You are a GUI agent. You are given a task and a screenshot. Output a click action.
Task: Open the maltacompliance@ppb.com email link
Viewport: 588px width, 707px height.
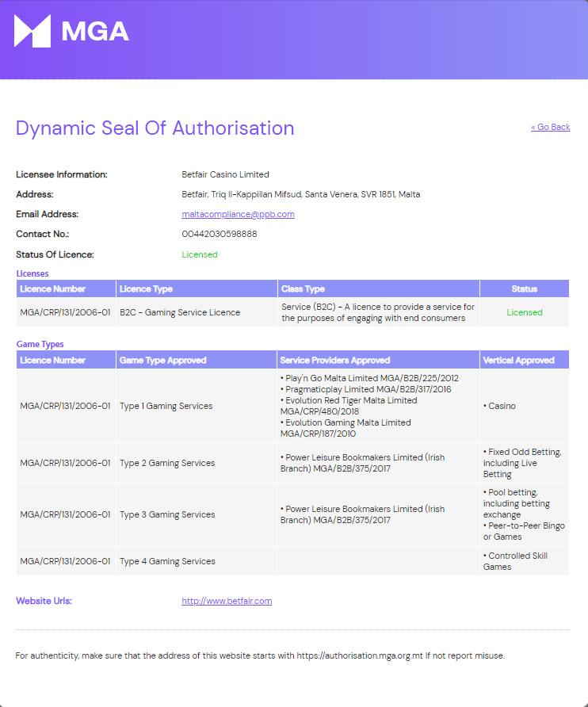point(238,214)
